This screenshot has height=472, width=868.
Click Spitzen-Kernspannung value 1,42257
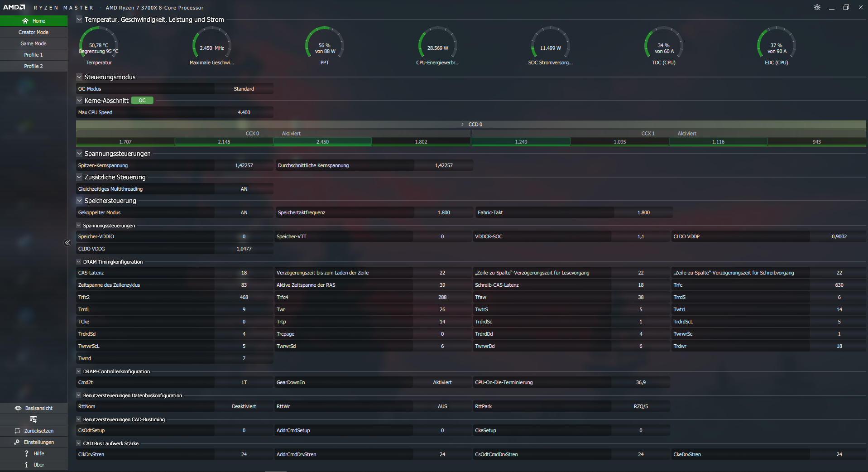(244, 165)
